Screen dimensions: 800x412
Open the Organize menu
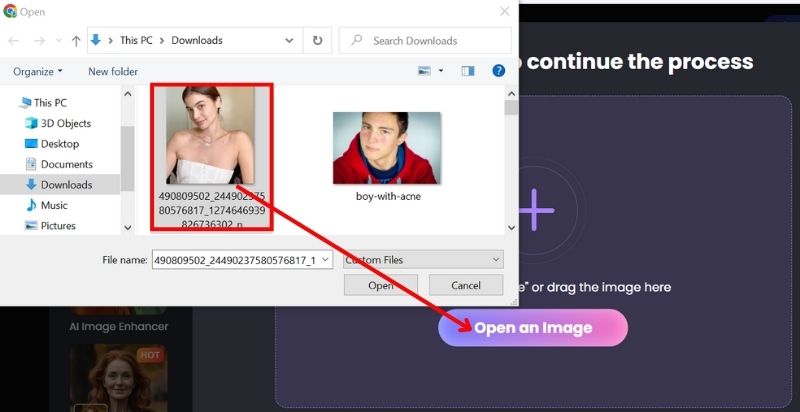coord(38,72)
